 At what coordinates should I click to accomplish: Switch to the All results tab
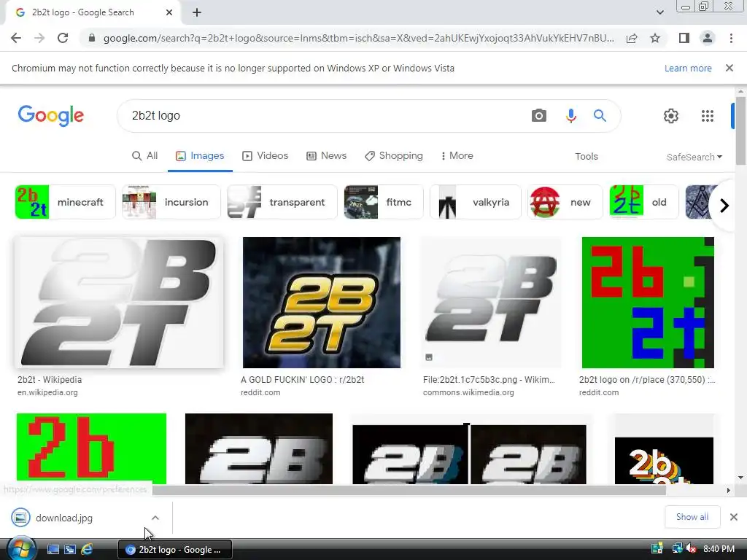click(145, 156)
